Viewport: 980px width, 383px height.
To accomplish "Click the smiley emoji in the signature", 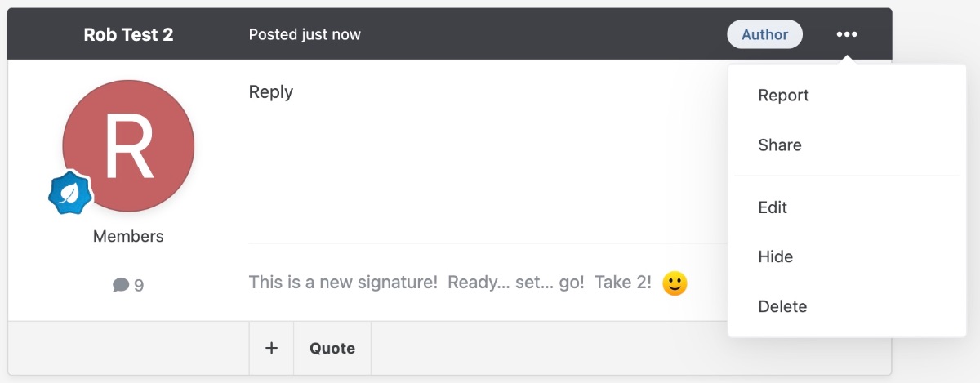I will coord(675,283).
